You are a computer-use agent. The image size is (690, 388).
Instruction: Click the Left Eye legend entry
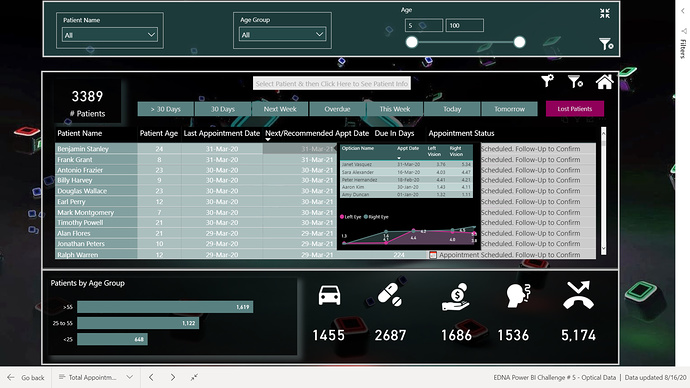351,217
